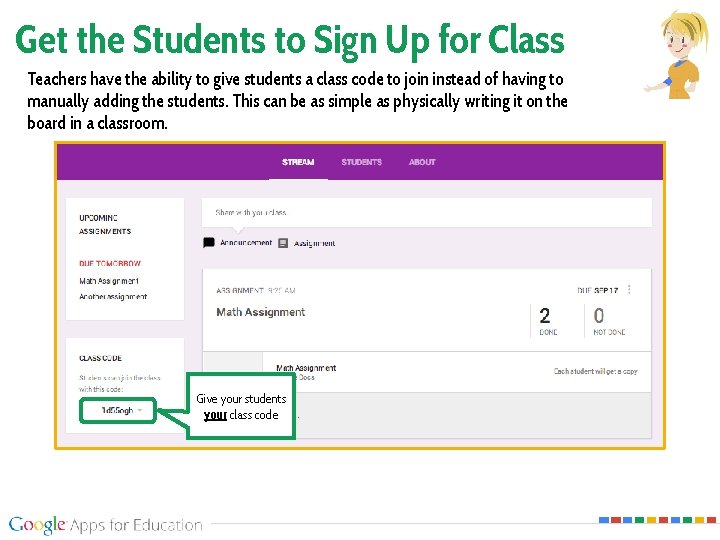
Task: Select the class code 1d55ogh text
Action: coord(115,410)
